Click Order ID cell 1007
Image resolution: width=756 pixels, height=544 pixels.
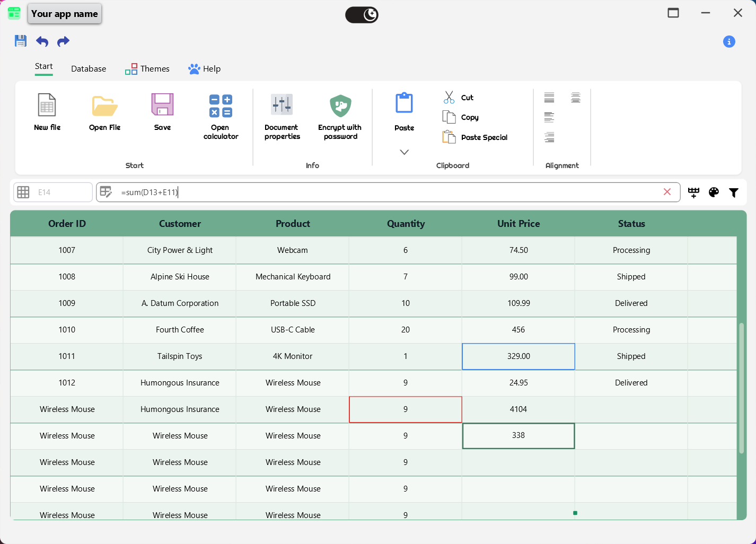point(67,250)
